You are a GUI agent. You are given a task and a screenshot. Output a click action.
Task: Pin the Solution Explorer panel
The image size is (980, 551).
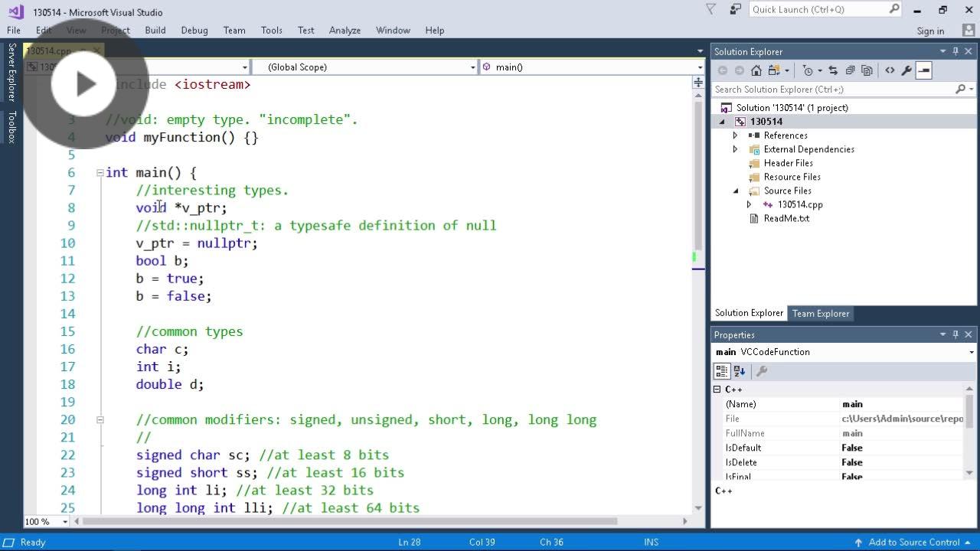pyautogui.click(x=955, y=51)
